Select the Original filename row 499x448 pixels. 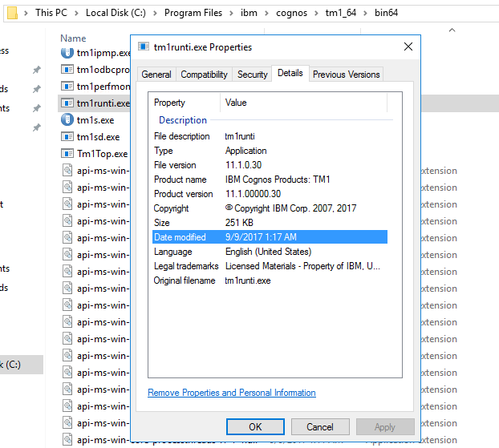[x=270, y=281]
